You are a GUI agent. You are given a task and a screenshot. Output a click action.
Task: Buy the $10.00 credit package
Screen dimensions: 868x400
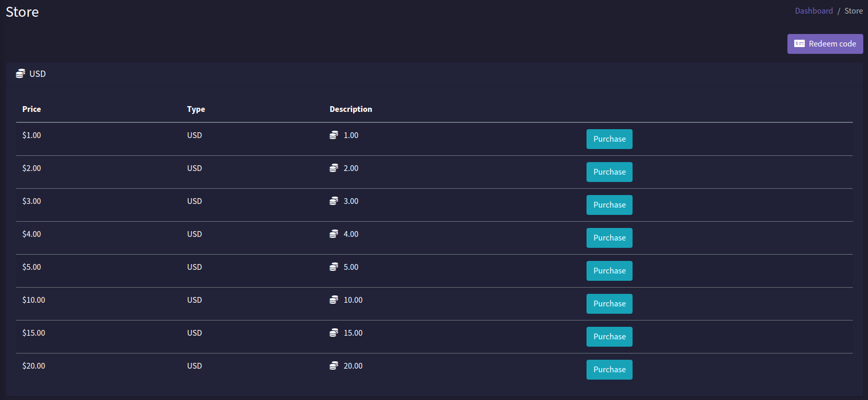(609, 304)
